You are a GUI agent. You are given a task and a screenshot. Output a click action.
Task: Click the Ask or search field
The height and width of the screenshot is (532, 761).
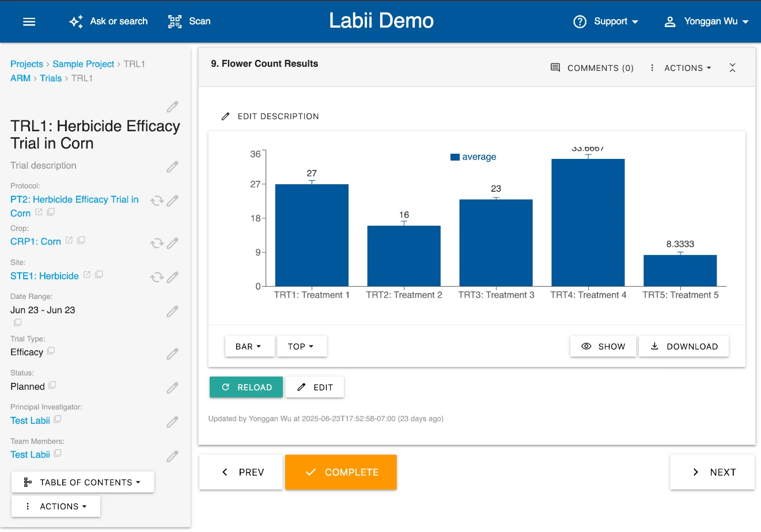pos(109,21)
